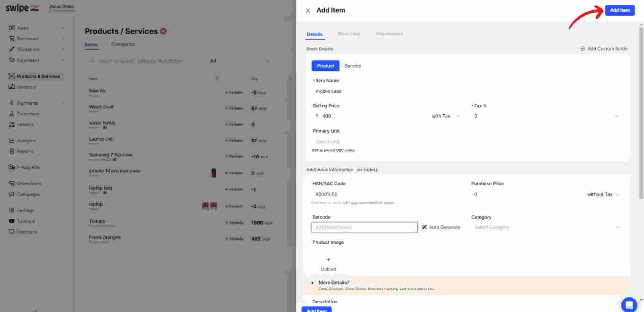Click the Sales sidebar icon

12,28
